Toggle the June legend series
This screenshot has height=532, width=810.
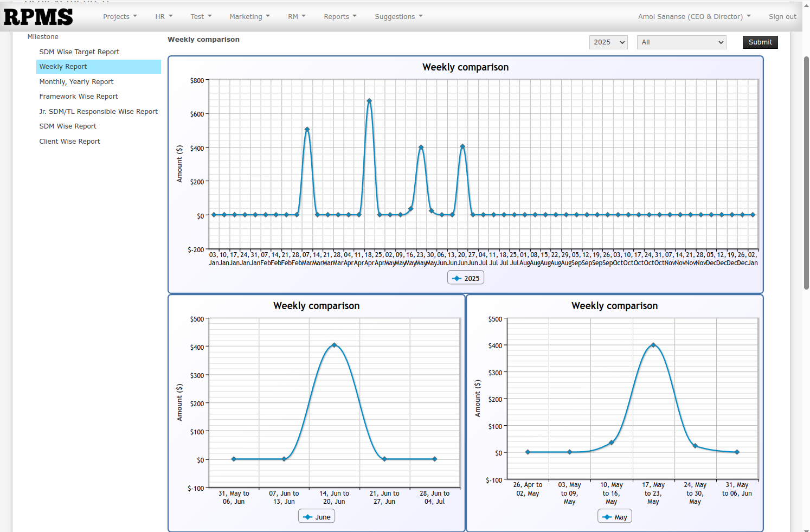pyautogui.click(x=317, y=517)
